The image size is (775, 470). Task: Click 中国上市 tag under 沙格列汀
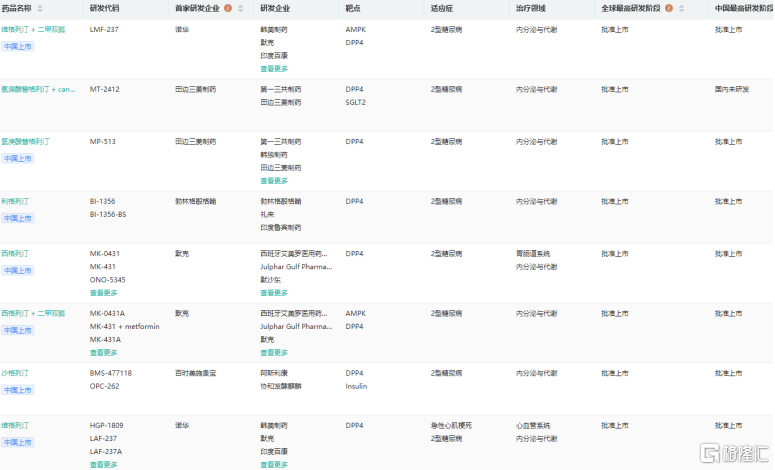coord(18,390)
